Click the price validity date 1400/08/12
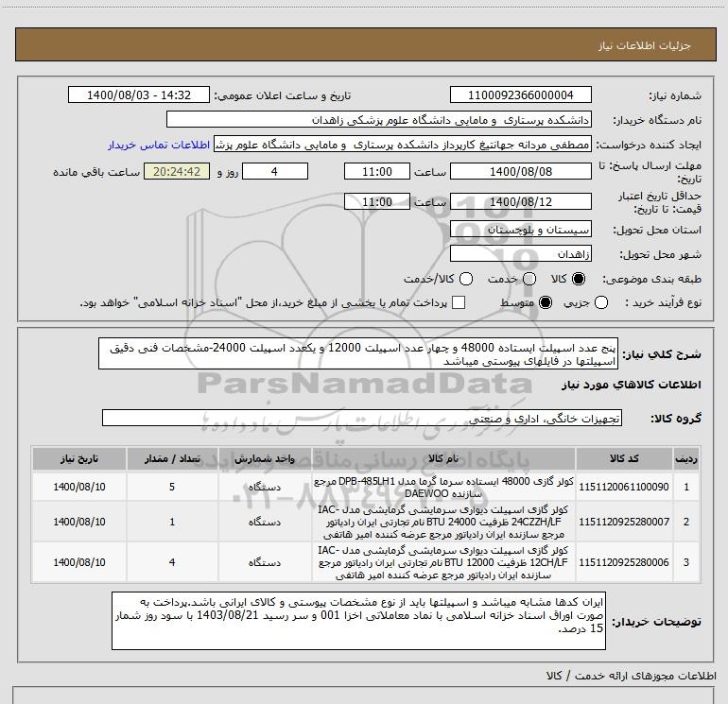This screenshot has height=704, width=728. [520, 202]
